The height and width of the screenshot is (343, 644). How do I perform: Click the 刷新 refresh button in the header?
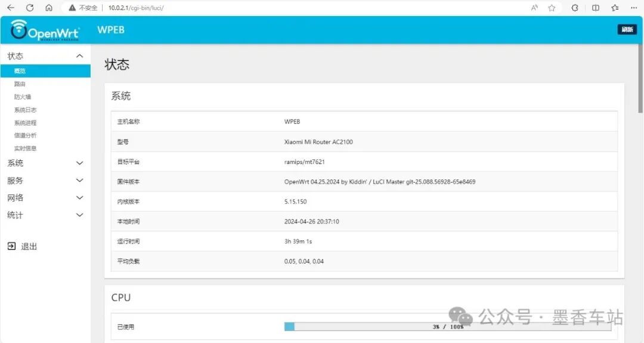coord(627,30)
